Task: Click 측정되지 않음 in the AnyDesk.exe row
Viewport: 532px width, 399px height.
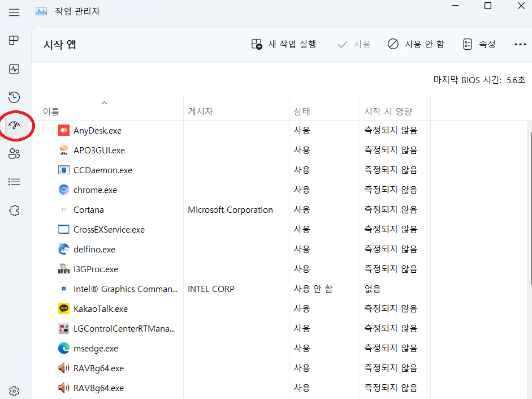Action: [391, 130]
